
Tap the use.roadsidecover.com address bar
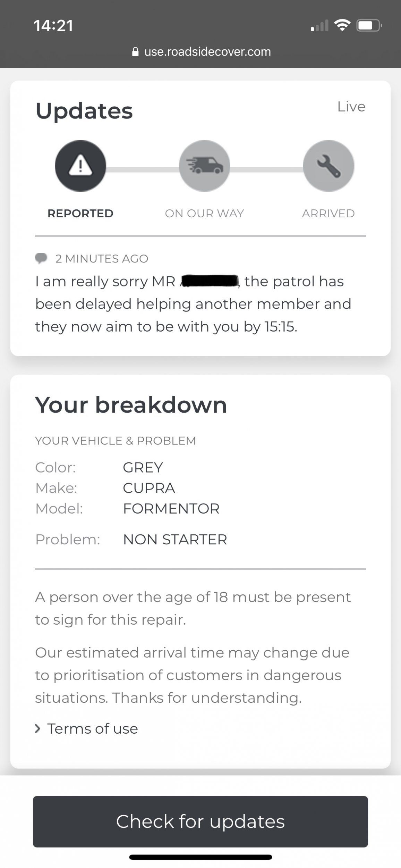coord(201,52)
